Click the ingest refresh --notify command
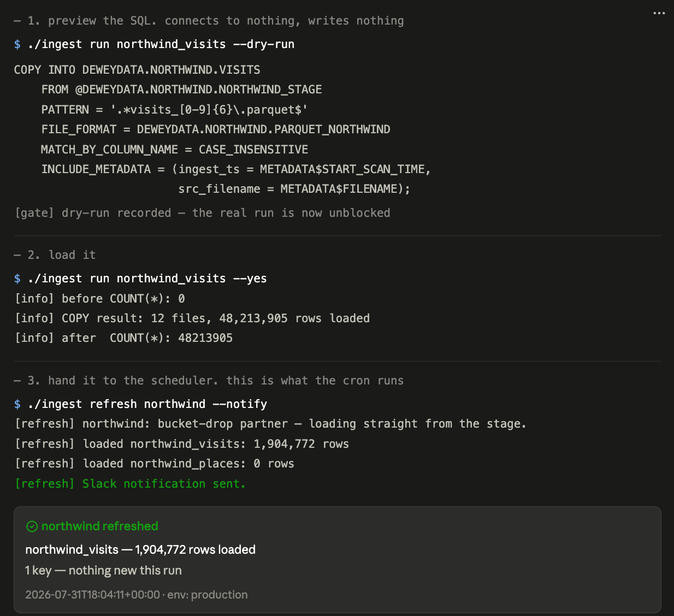This screenshot has height=616, width=674. point(140,404)
